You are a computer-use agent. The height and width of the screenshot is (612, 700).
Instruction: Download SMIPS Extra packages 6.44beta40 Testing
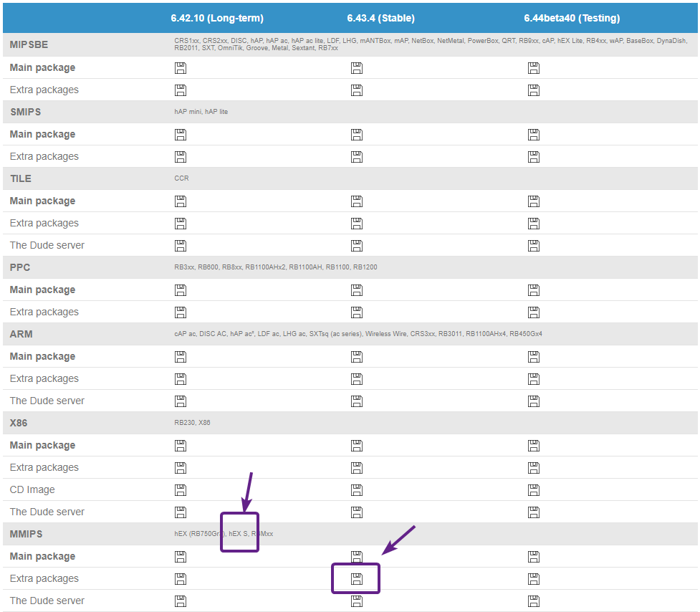click(534, 157)
